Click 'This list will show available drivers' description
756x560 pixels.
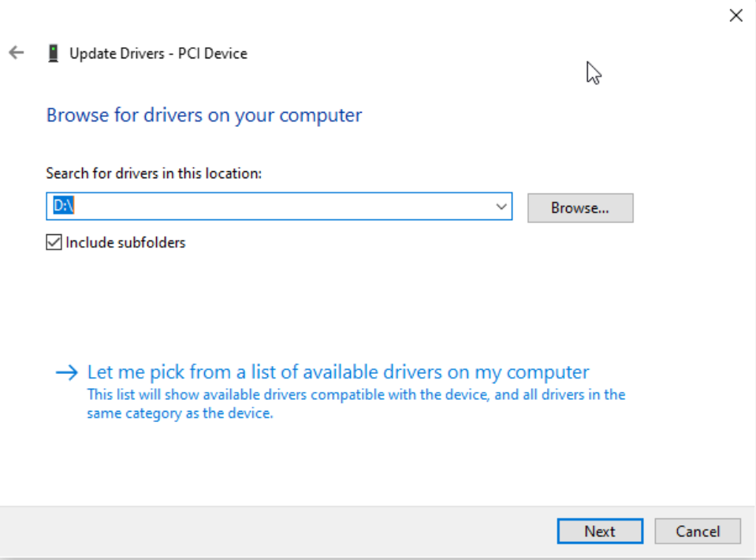click(x=356, y=394)
